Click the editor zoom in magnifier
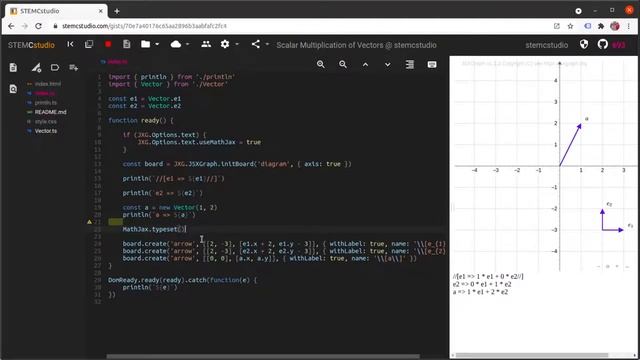Screen dimensions: 640x360 321,64
